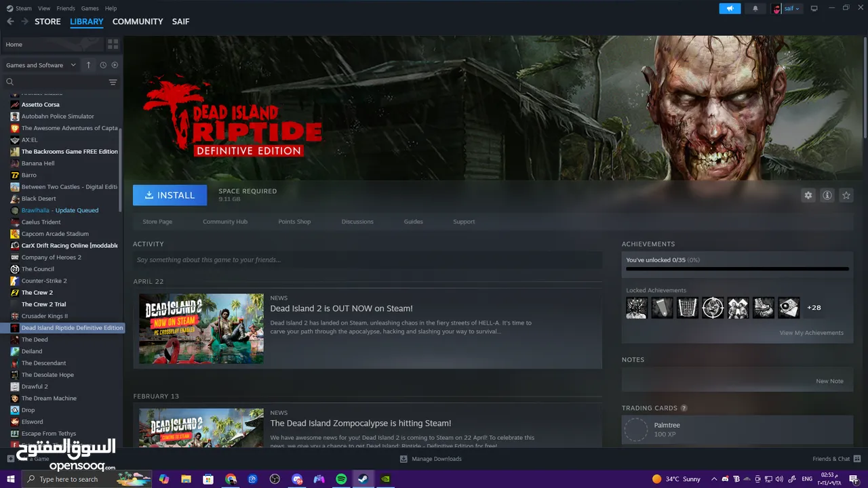Viewport: 868px width, 488px height.
Task: Select Banana Hell in the list
Action: pyautogui.click(x=38, y=163)
